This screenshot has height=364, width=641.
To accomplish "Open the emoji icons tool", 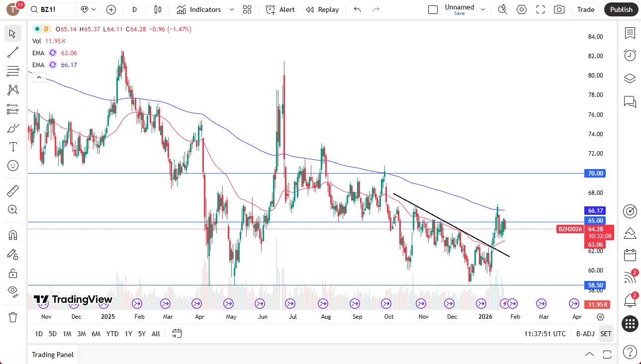I will point(13,166).
